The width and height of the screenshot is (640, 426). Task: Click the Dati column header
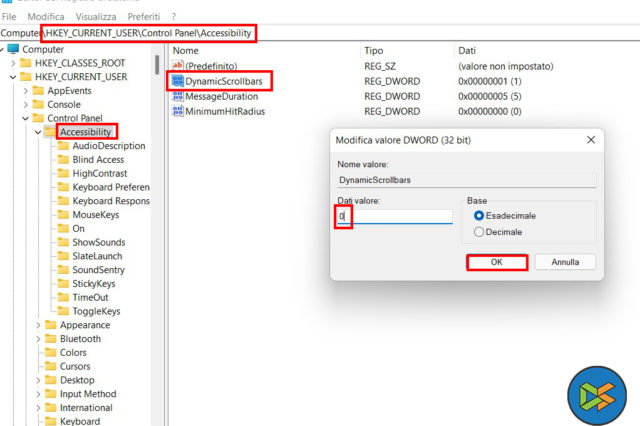pos(467,51)
